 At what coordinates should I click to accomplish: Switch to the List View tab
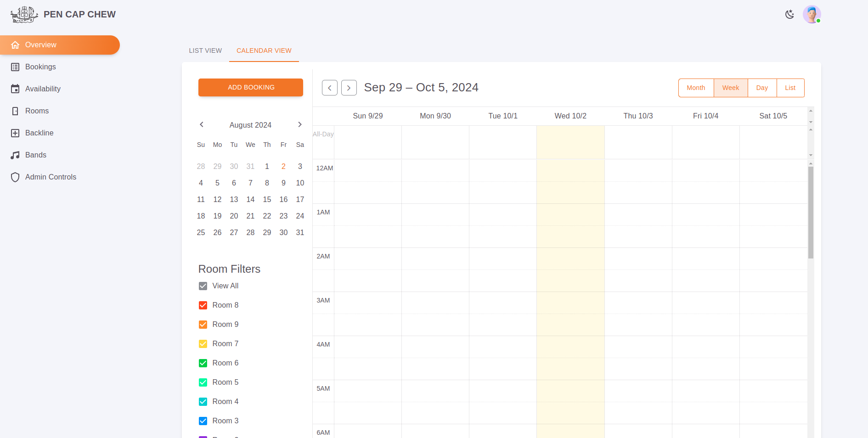205,51
